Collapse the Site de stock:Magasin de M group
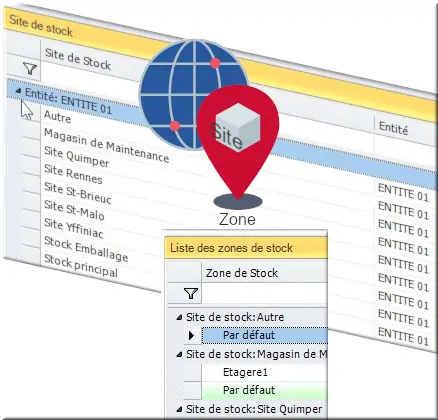Viewport: 438px width, 420px height. 179,355
